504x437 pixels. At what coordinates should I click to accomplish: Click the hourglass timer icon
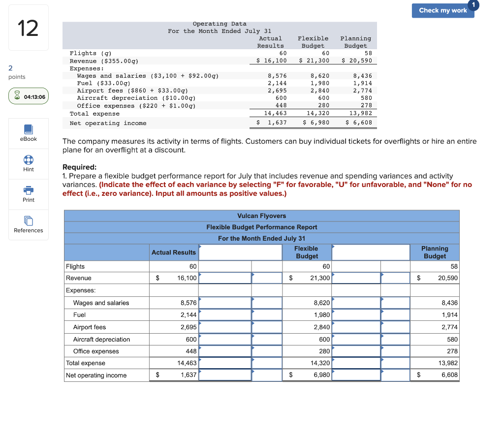[x=18, y=95]
